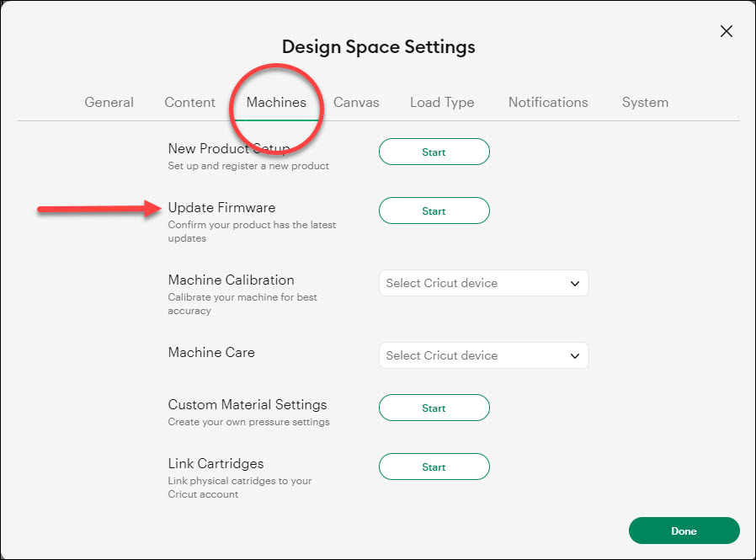The image size is (756, 560).
Task: Close the Design Space Settings dialog
Action: pyautogui.click(x=726, y=32)
